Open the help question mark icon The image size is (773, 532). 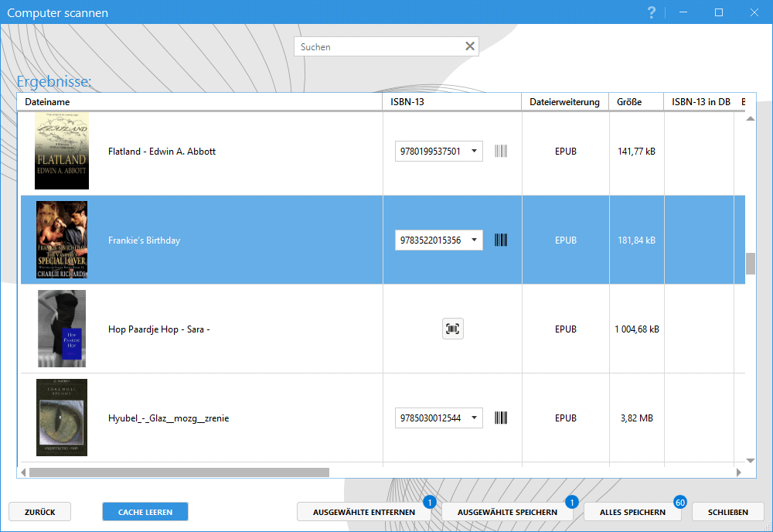[x=652, y=12]
